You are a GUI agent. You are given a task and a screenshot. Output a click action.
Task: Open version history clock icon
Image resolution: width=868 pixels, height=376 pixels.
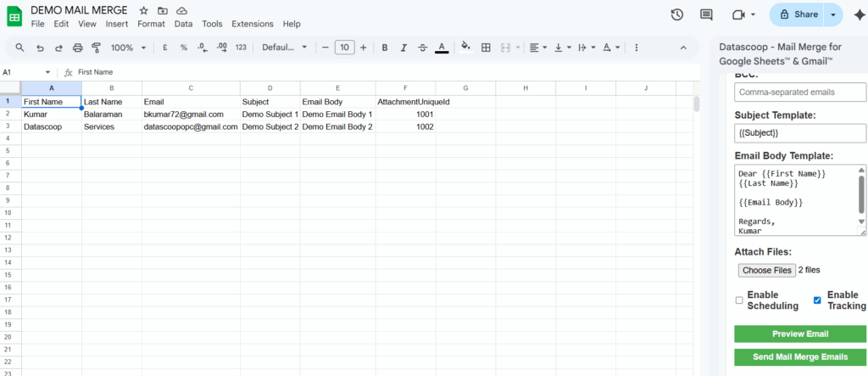676,14
